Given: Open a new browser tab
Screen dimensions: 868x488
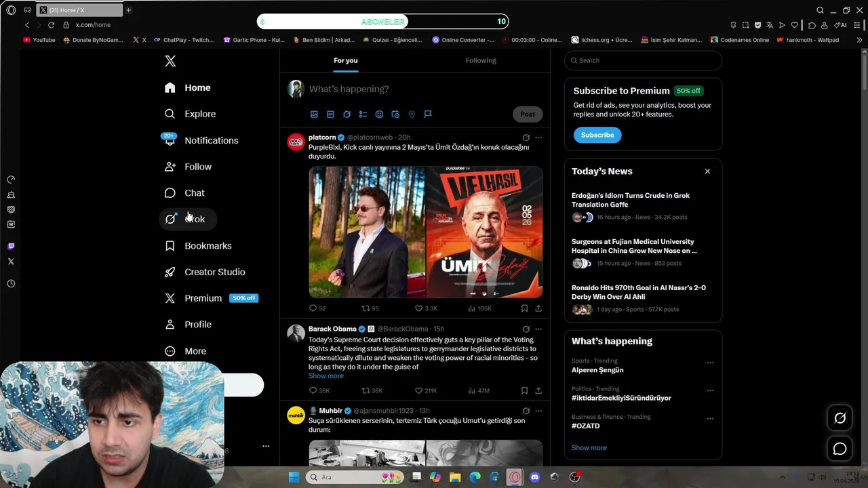Looking at the screenshot, I should [128, 10].
